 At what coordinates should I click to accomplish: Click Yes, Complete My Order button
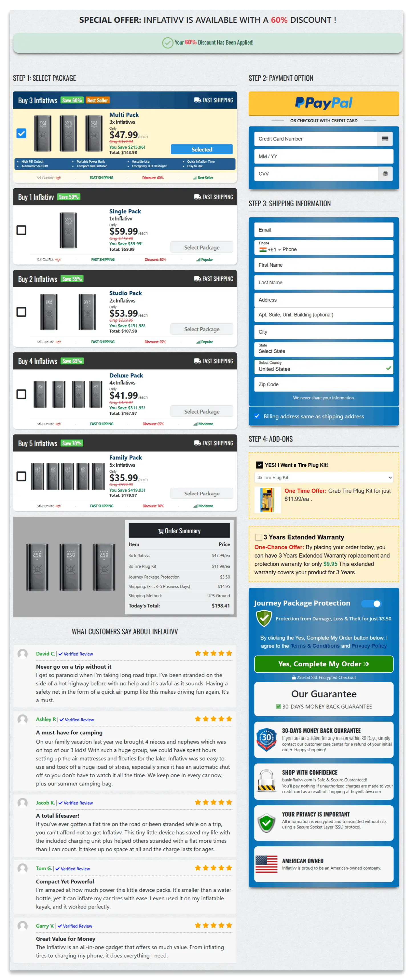point(323,664)
